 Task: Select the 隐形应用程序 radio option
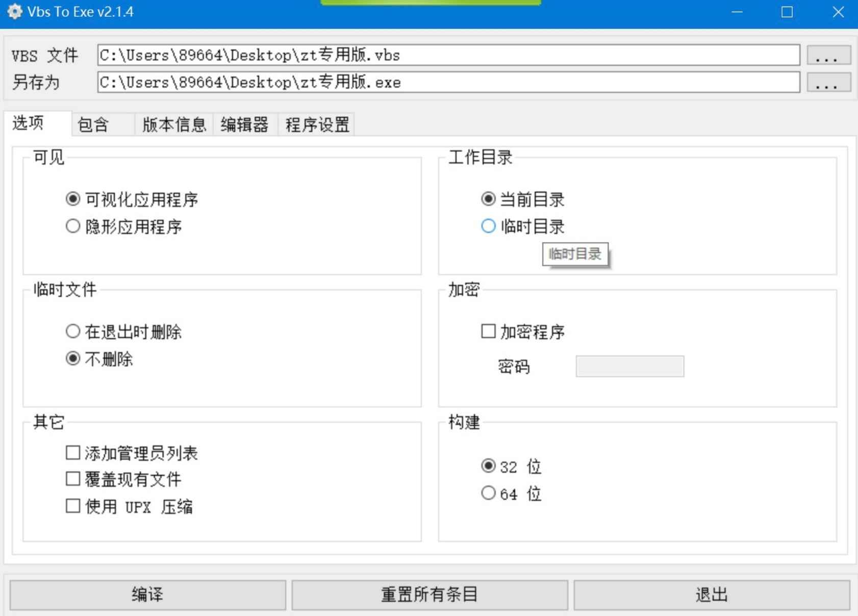[x=73, y=226]
